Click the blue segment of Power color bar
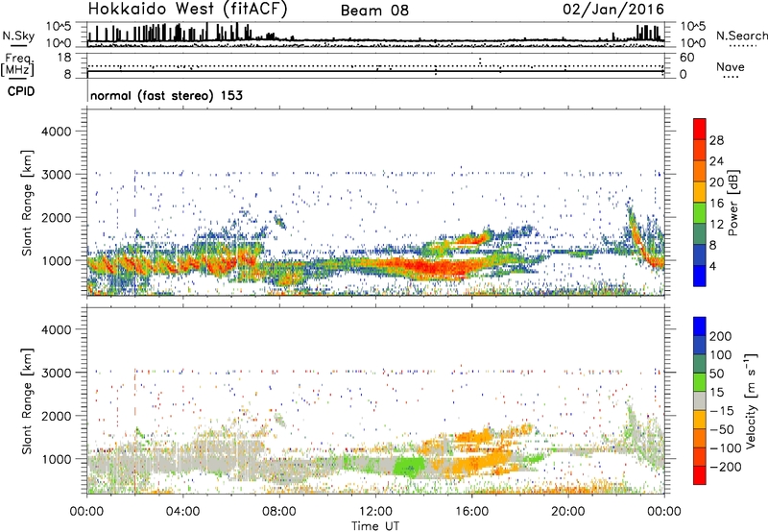Screen dimensions: 768x532 [700, 276]
